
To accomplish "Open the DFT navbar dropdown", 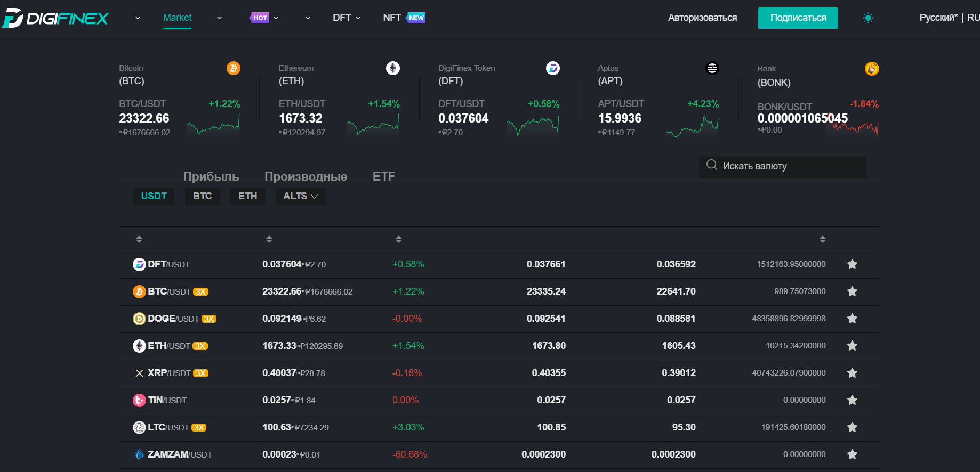I will click(x=347, y=18).
